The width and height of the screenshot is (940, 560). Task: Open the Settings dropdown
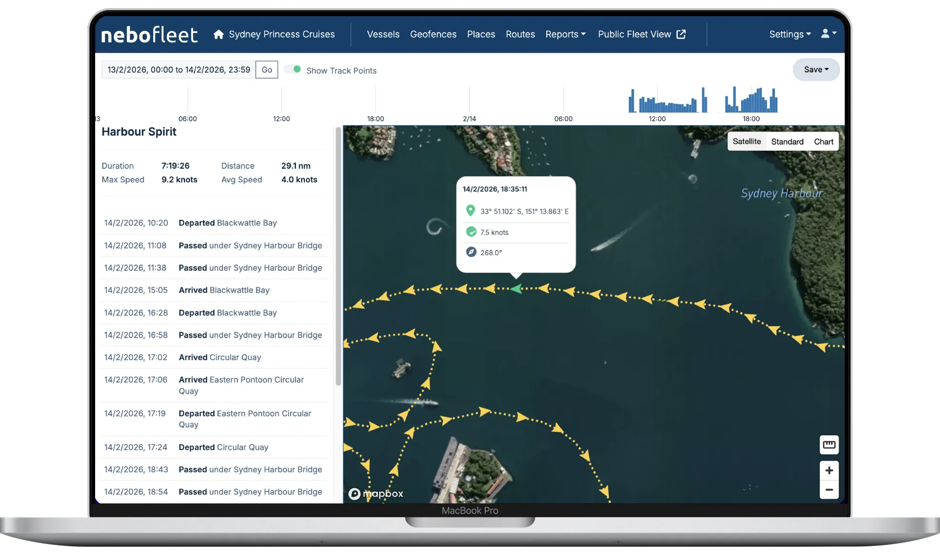790,34
